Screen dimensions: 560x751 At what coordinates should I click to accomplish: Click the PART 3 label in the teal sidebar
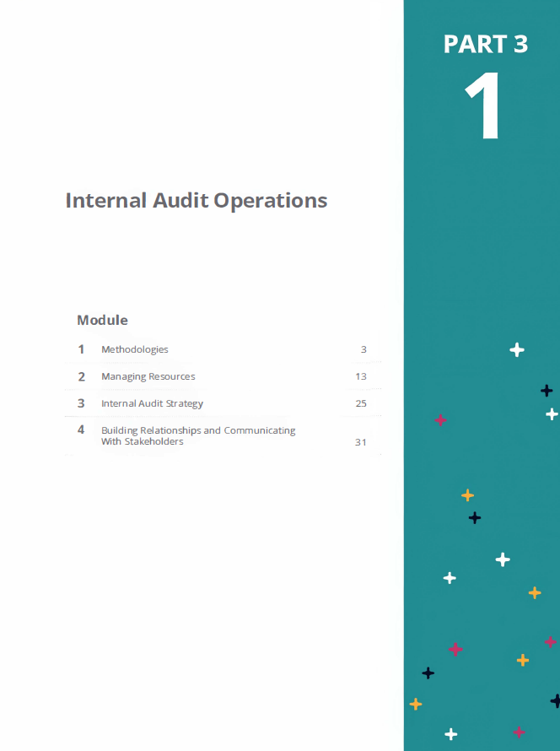pos(485,44)
